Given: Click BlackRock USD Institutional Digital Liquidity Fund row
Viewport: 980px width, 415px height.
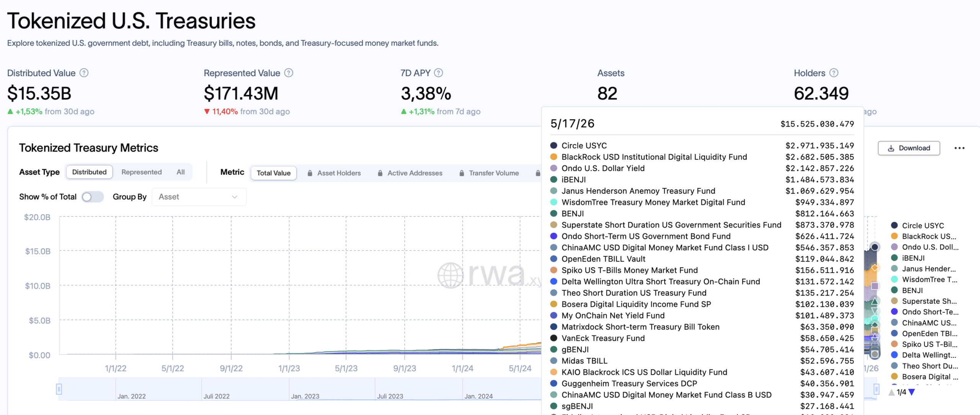Looking at the screenshot, I should pos(702,157).
